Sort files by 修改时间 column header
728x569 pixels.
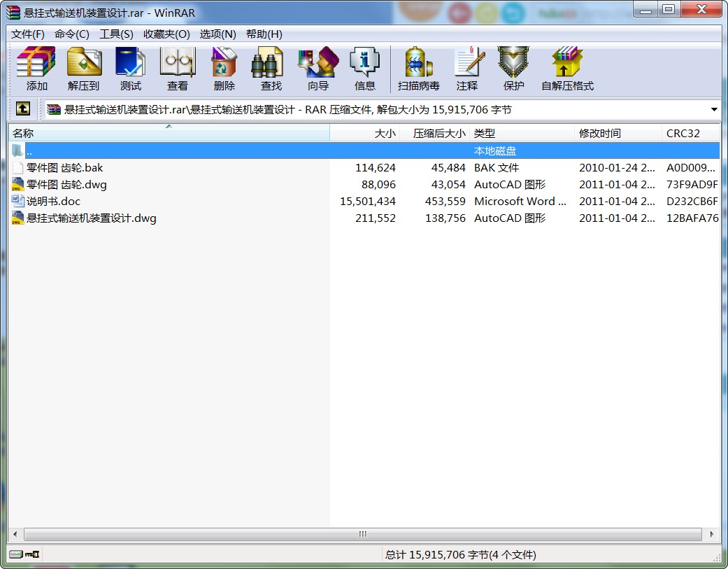[x=618, y=133]
